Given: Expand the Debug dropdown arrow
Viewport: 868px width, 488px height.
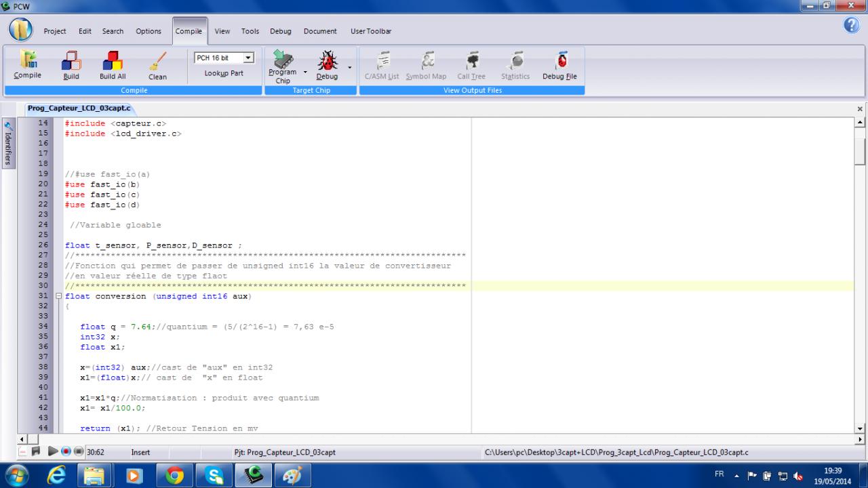Looking at the screenshot, I should point(350,67).
